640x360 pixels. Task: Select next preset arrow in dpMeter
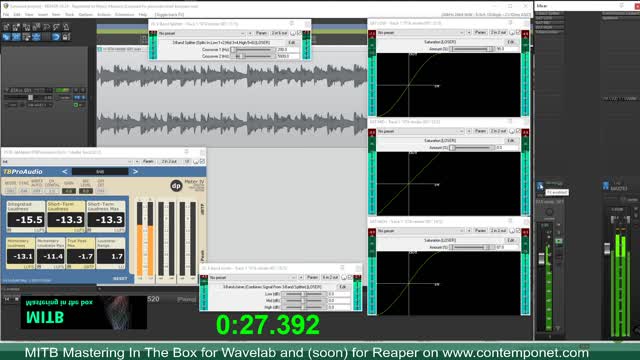[x=135, y=172]
